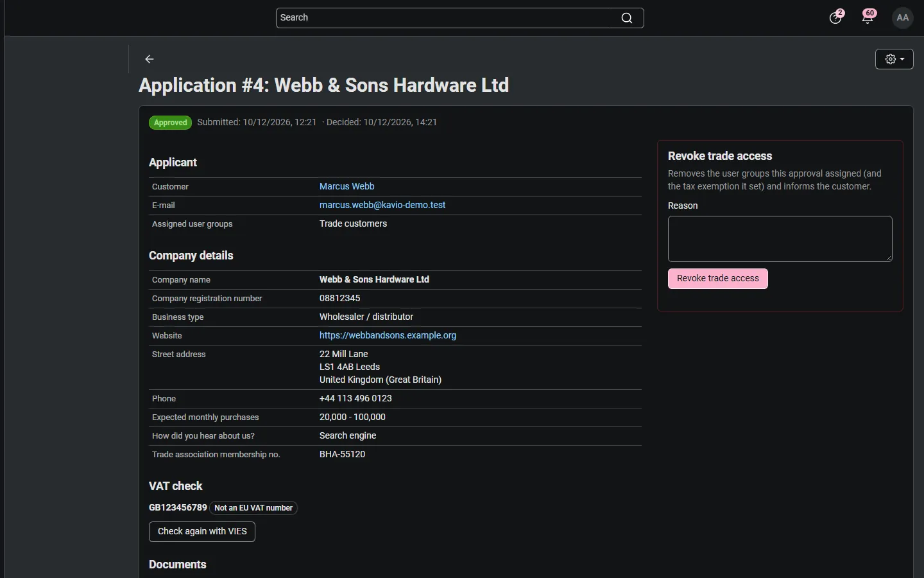The width and height of the screenshot is (924, 578).
Task: Open the webbandsons.example.org website link
Action: tap(388, 335)
